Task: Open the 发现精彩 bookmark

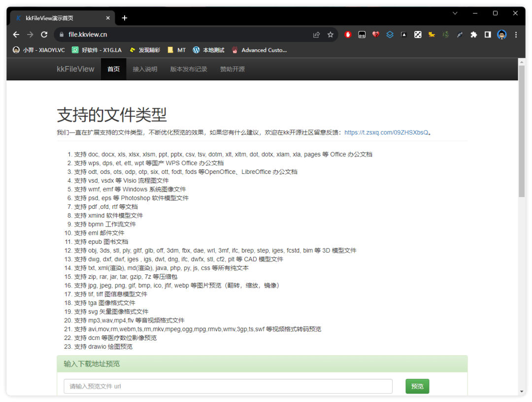Action: click(x=144, y=50)
